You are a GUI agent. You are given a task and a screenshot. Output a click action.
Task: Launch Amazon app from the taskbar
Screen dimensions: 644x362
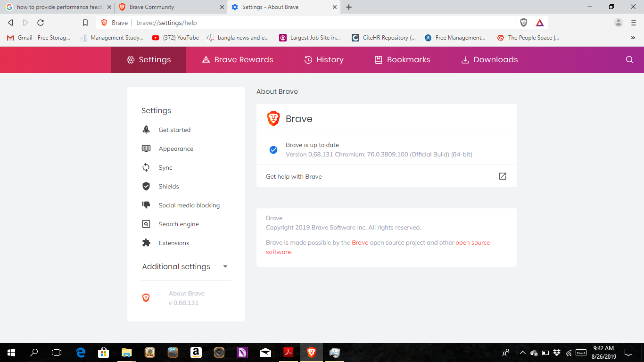click(x=196, y=353)
